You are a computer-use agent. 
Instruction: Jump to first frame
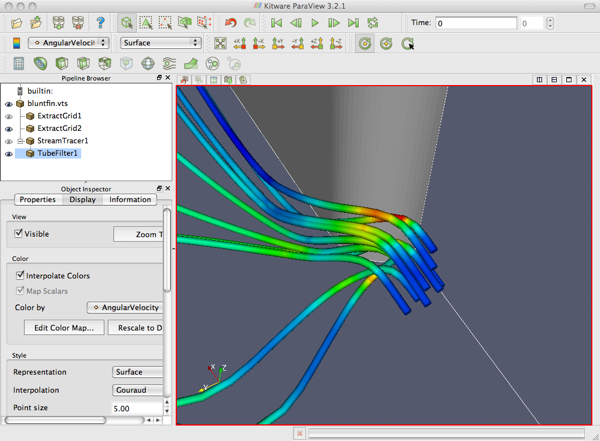[x=276, y=23]
